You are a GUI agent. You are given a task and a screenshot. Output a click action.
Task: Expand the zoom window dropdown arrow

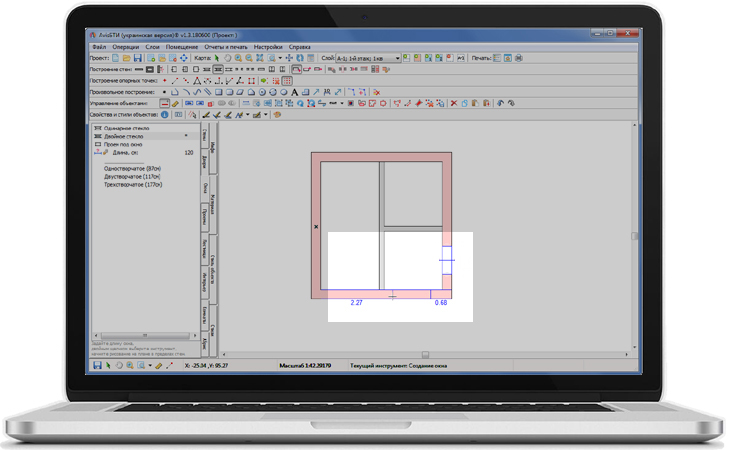click(278, 59)
